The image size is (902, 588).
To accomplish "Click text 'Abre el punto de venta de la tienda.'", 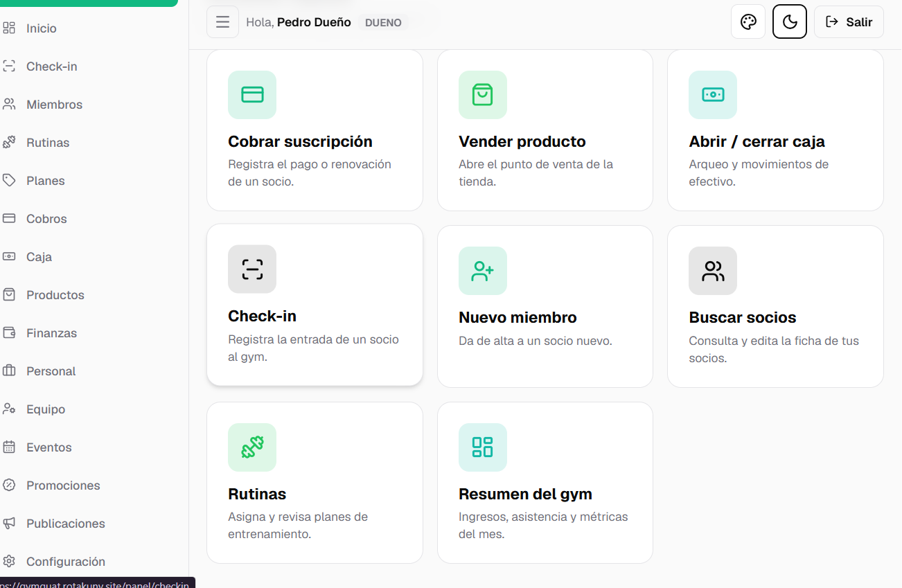I will (x=536, y=173).
